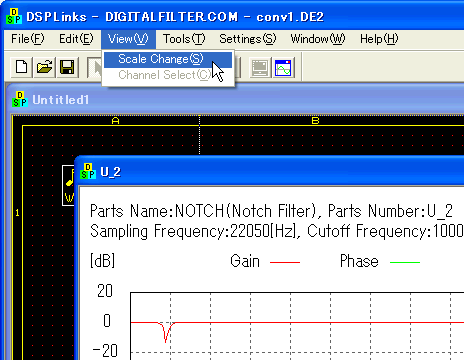Image resolution: width=464 pixels, height=360 pixels.
Task: Click the DSP icon on the U_2 window
Action: (x=88, y=171)
